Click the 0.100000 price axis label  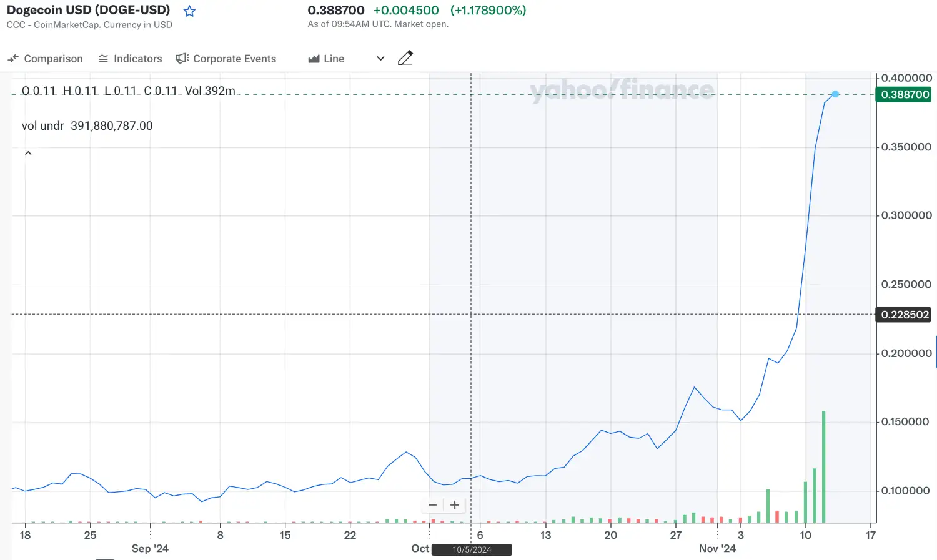coord(905,491)
